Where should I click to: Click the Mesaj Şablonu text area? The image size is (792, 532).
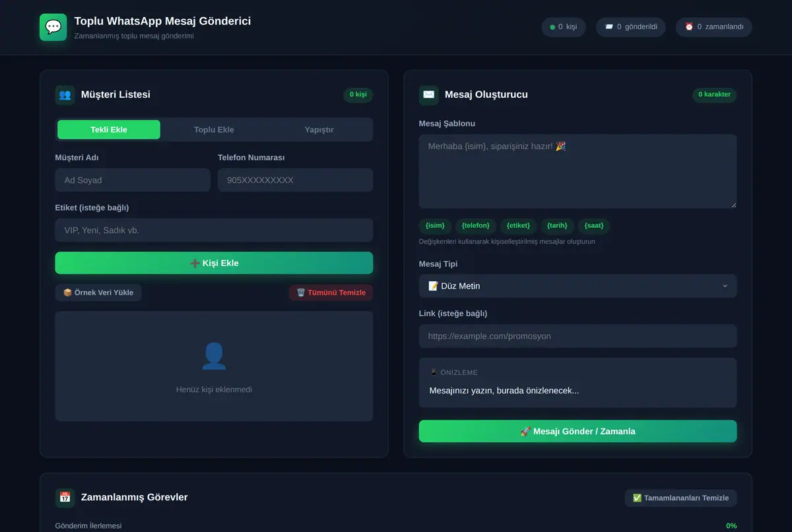[577, 172]
